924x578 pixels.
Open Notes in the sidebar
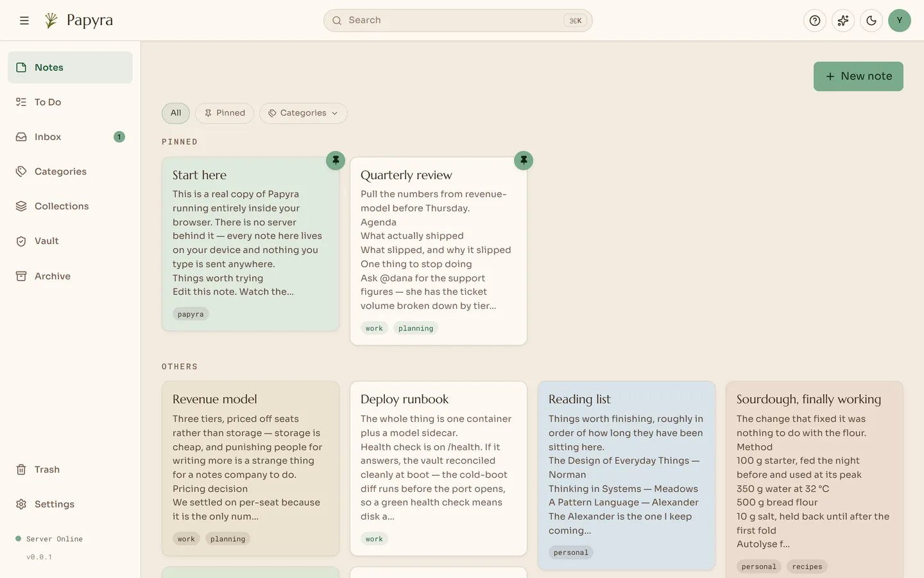click(70, 67)
